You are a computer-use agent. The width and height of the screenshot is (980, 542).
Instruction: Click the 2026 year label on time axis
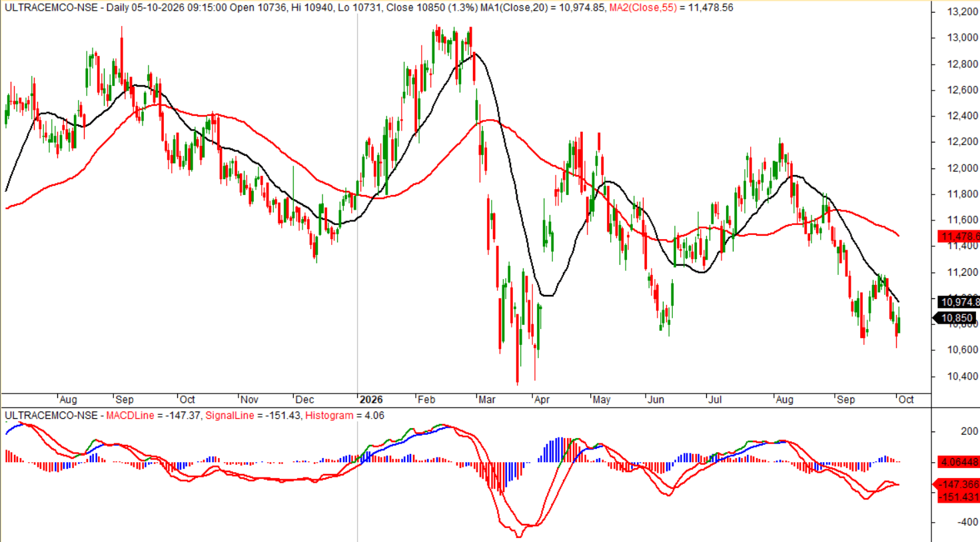coord(371,400)
